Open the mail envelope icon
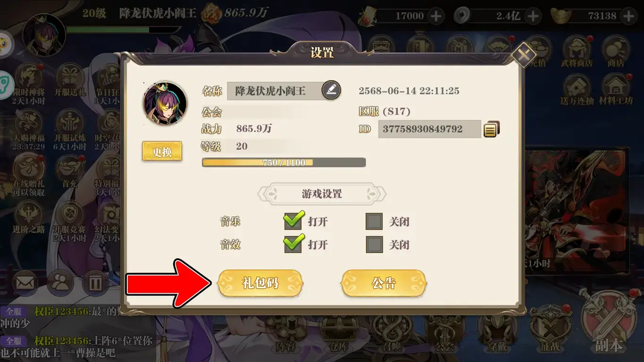This screenshot has width=644, height=362. pos(26,283)
